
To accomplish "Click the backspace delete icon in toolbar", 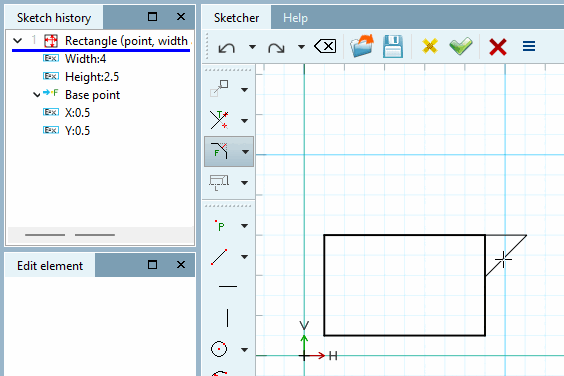I will (x=325, y=46).
